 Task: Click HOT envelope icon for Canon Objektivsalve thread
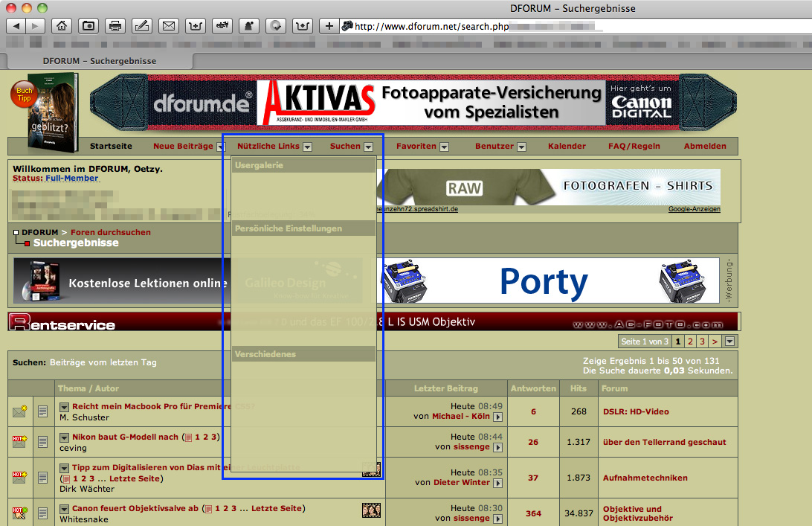(19, 513)
